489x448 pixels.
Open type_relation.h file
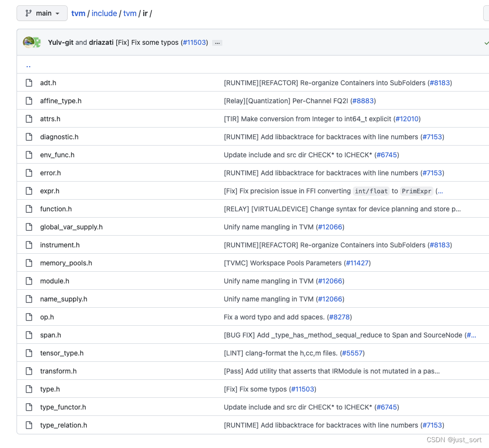[64, 425]
